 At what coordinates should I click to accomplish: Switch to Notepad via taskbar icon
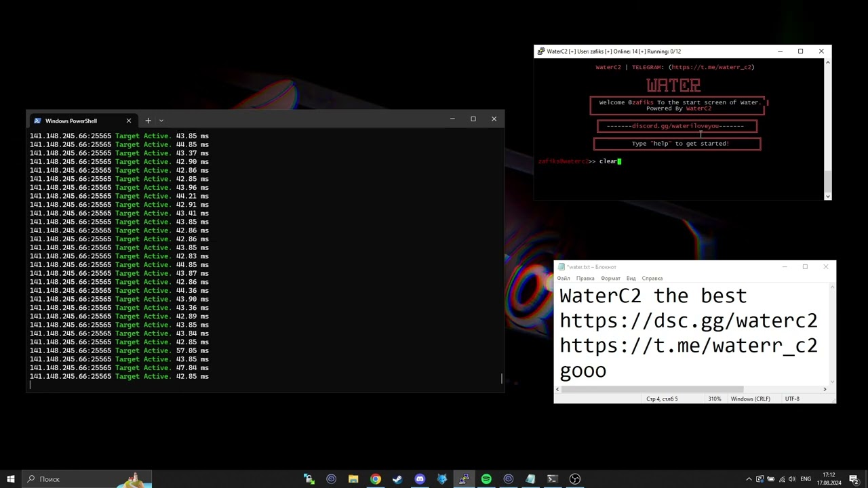(530, 479)
